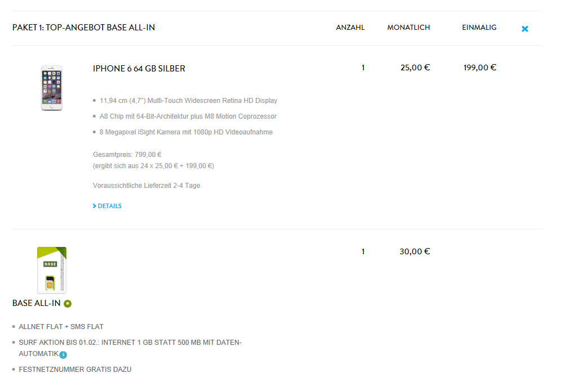Screen dimensions: 588x378
Task: Click the Paket 1: Top-Angebot BASE All-In heading
Action: 83,28
